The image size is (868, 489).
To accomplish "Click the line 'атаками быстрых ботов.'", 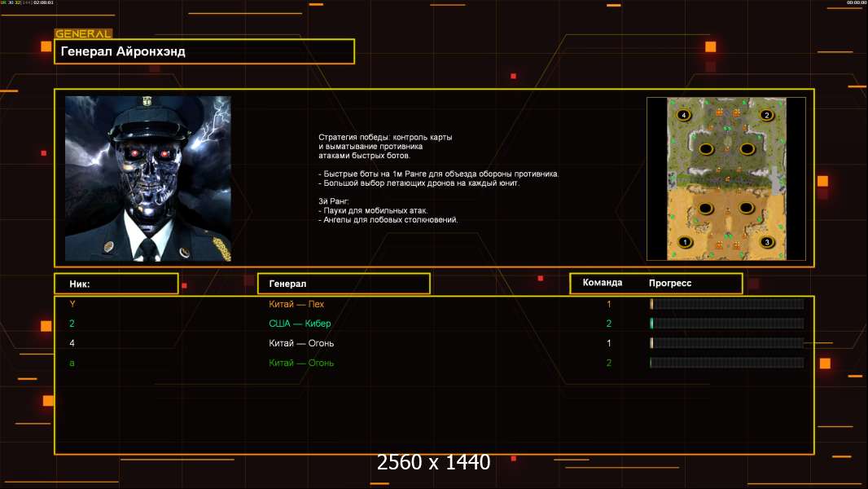I will 364,156.
